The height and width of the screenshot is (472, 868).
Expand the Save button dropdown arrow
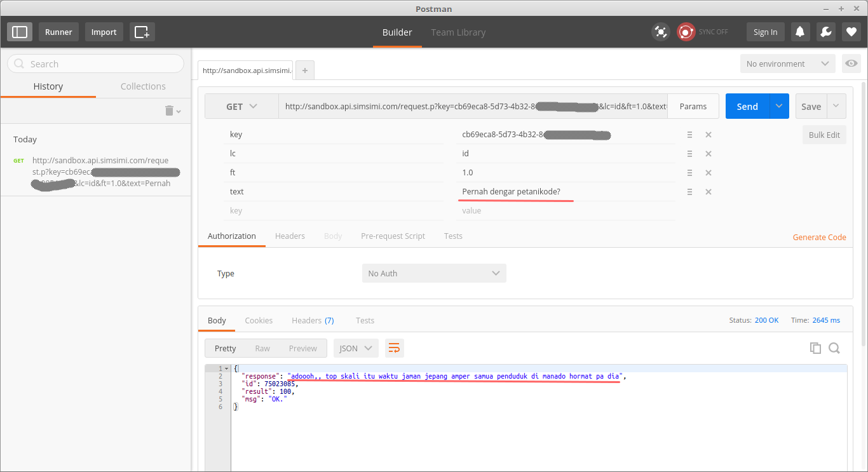(836, 107)
